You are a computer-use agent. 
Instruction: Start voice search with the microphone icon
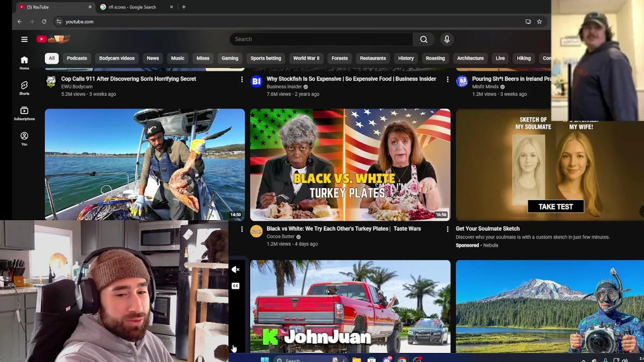pos(447,39)
